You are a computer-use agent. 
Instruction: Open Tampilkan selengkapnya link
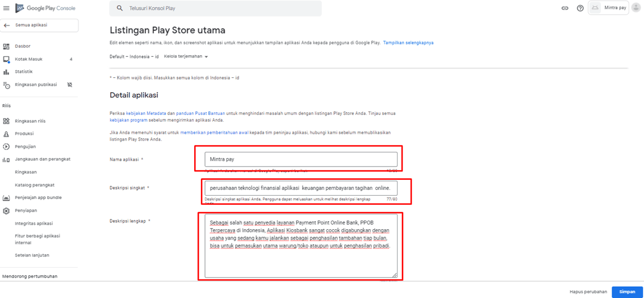408,43
